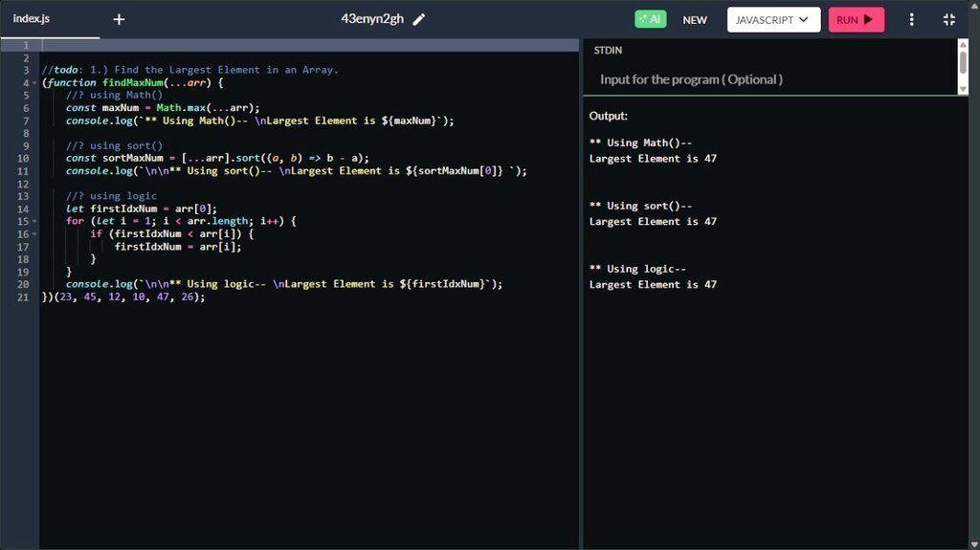
Task: Click line number 21 in gutter
Action: [23, 297]
